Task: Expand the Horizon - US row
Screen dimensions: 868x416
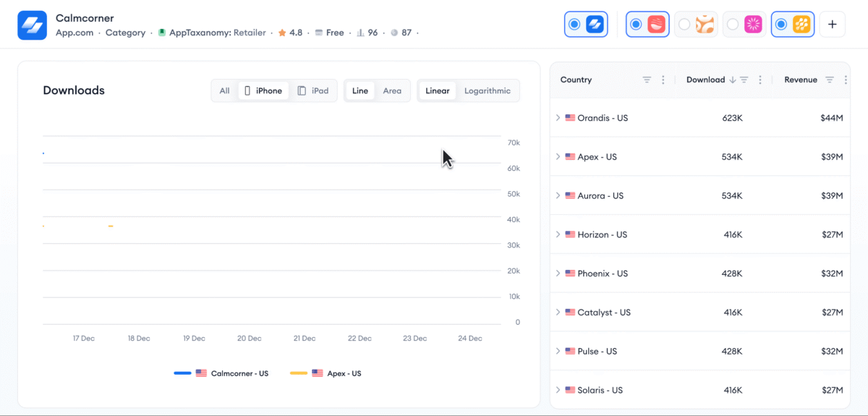Action: tap(558, 235)
